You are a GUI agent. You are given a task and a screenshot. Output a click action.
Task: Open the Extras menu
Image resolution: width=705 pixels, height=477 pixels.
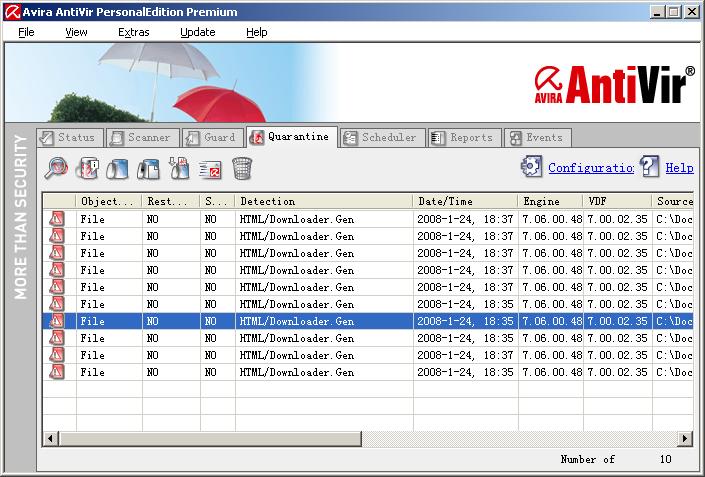point(134,32)
